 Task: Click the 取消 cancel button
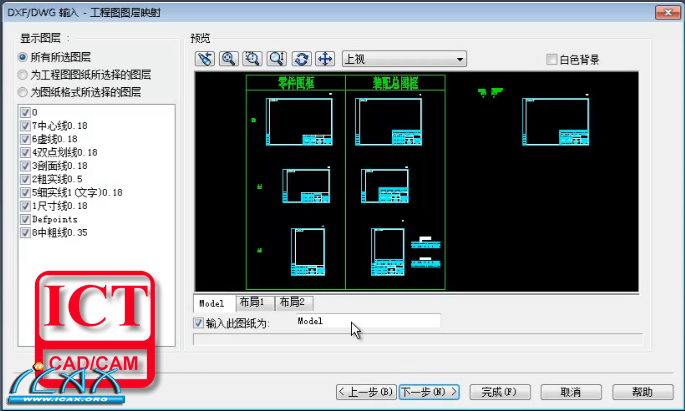tap(571, 392)
